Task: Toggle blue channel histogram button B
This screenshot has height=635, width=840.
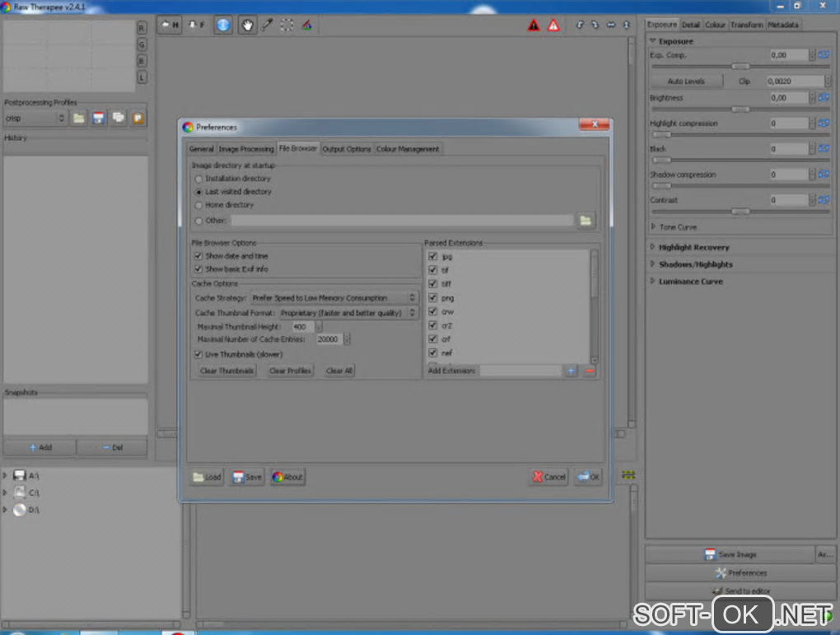Action: click(x=142, y=61)
